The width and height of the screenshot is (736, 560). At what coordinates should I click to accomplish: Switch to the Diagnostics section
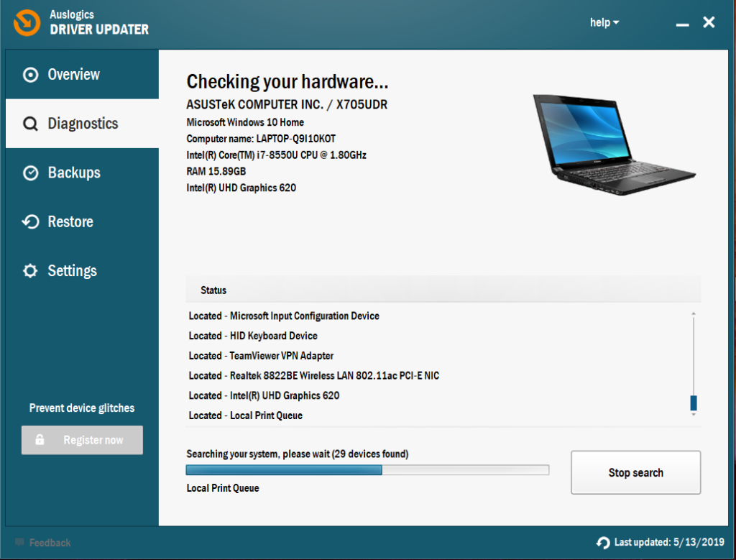pos(82,124)
